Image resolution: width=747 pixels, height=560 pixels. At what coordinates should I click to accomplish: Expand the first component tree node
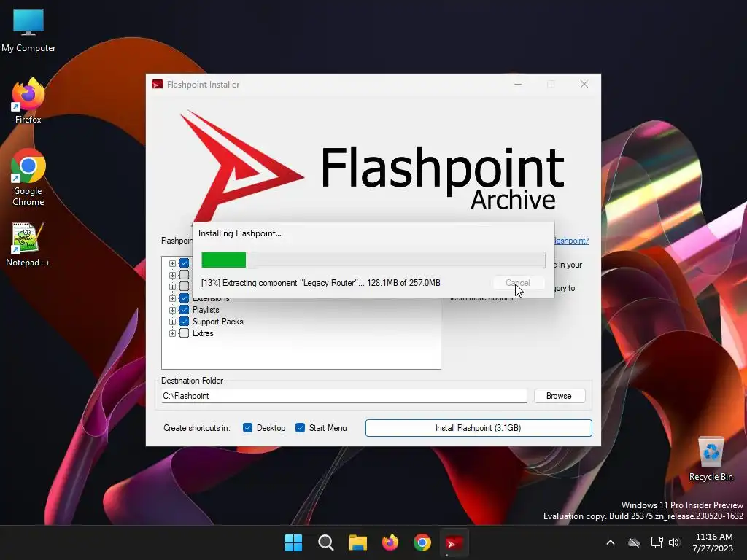(x=172, y=263)
